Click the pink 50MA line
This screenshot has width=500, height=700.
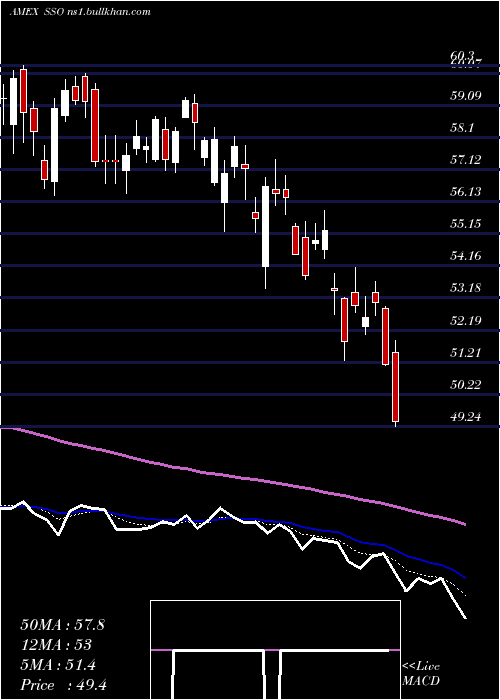coord(232,477)
